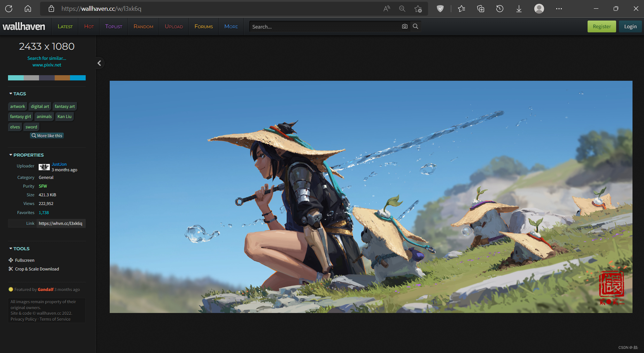Viewport: 644px width, 353px height.
Task: Click the Fullscreen tool
Action: click(x=22, y=260)
